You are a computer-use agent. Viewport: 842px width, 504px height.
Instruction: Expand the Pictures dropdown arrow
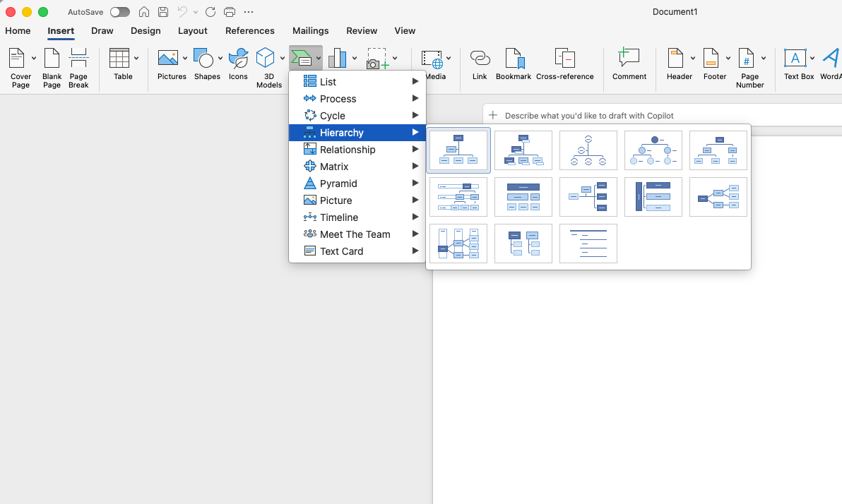pyautogui.click(x=185, y=58)
